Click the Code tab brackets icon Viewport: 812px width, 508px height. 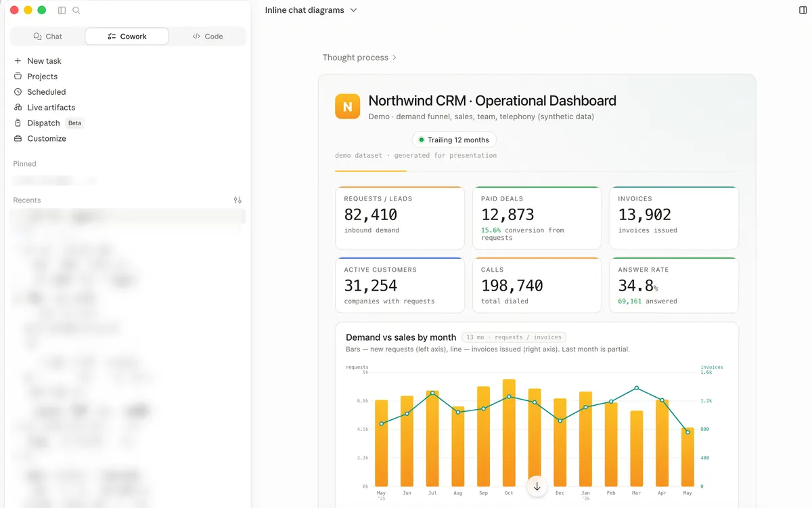click(196, 37)
